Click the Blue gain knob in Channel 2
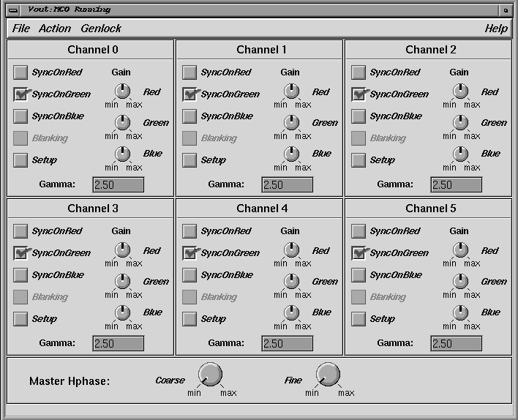The width and height of the screenshot is (518, 420). (x=460, y=154)
